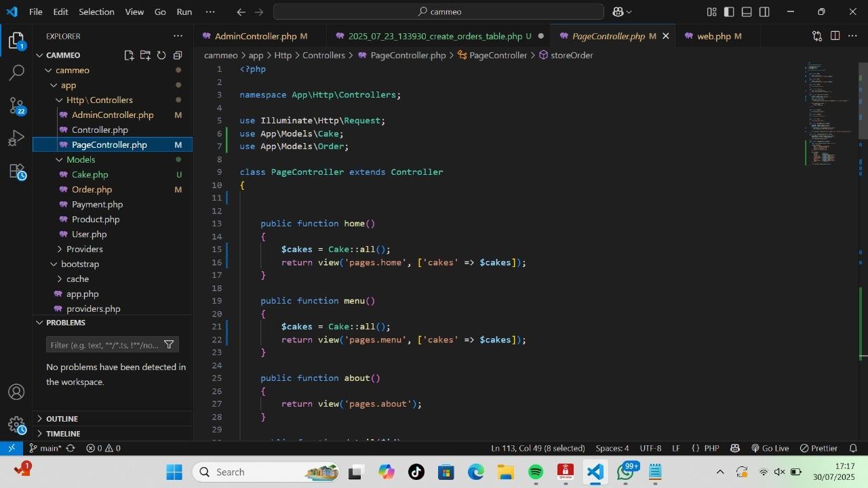Open the Run and Debug view
The width and height of the screenshot is (868, 488).
pos(16,139)
